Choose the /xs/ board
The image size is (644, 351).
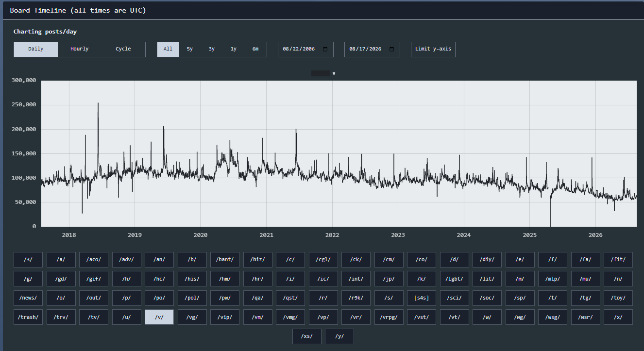307,336
